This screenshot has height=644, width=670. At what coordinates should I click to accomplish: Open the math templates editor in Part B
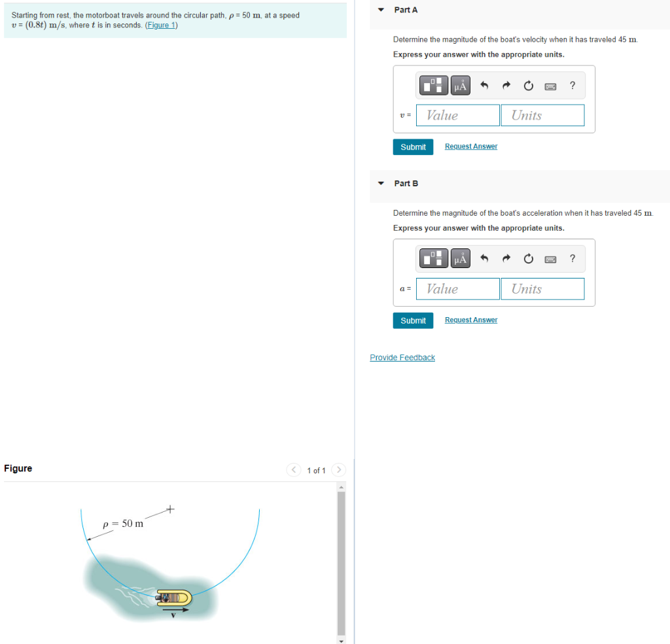click(433, 258)
